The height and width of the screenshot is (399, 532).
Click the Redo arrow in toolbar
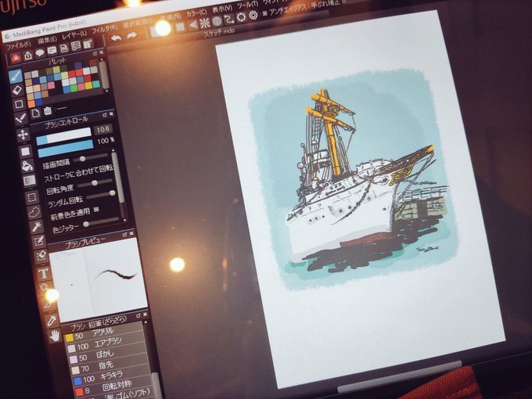tap(132, 35)
